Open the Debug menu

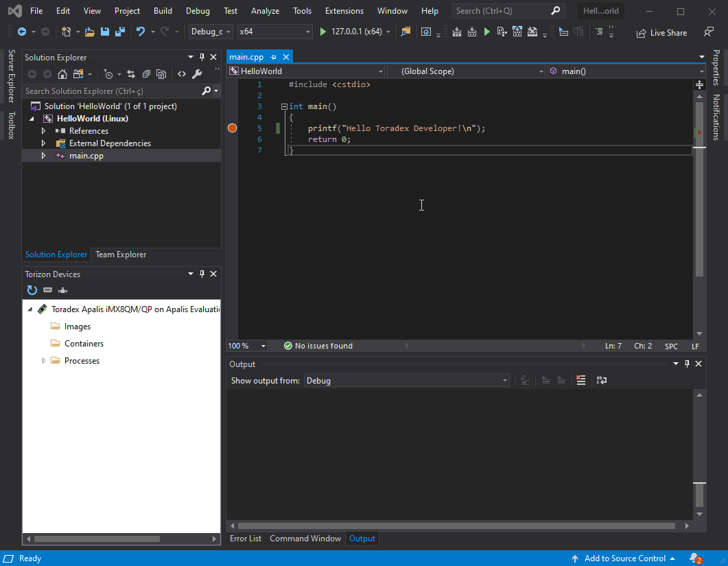pos(198,11)
